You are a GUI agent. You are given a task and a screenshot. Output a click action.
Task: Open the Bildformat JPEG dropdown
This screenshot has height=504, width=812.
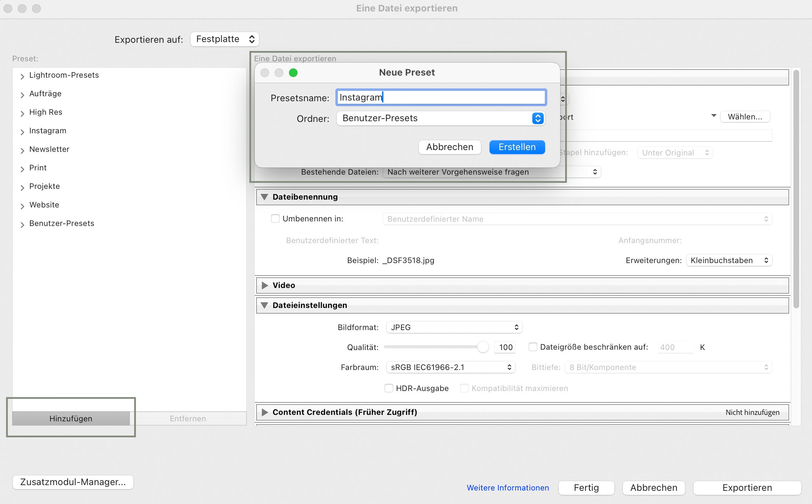[454, 327]
